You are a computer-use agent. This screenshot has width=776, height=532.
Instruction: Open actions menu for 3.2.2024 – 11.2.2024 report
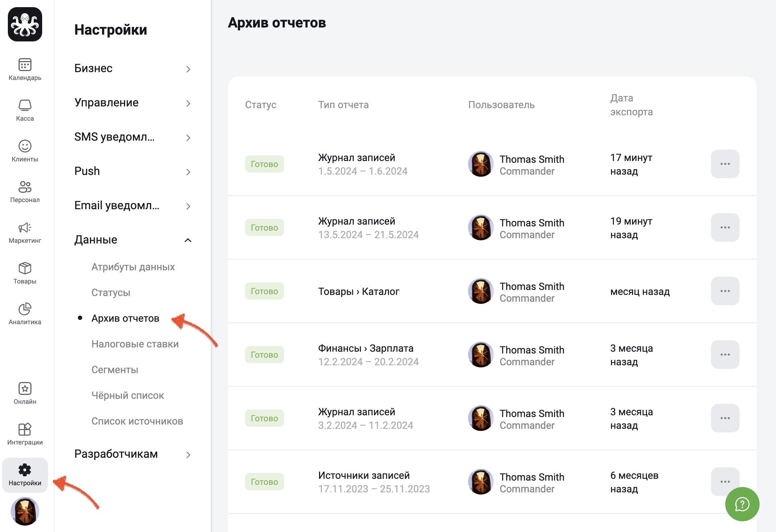725,418
